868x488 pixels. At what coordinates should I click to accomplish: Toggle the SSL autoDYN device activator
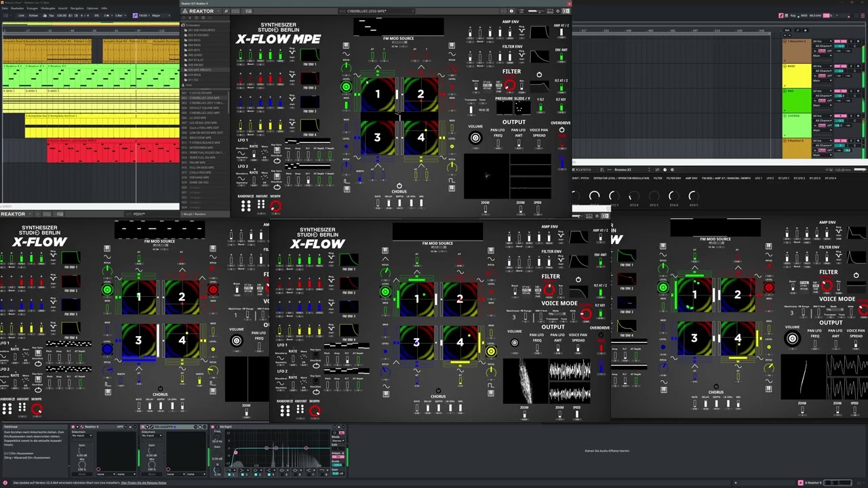142,426
